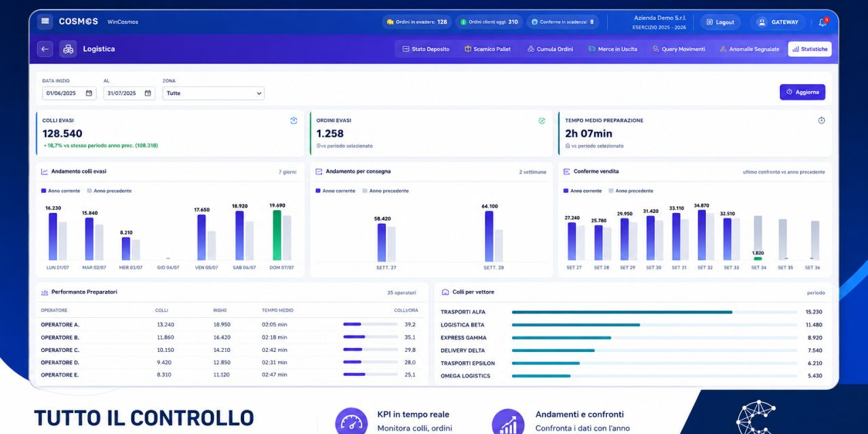Open the calendar picker in the Al date field
The width and height of the screenshot is (868, 434).
coord(149,94)
